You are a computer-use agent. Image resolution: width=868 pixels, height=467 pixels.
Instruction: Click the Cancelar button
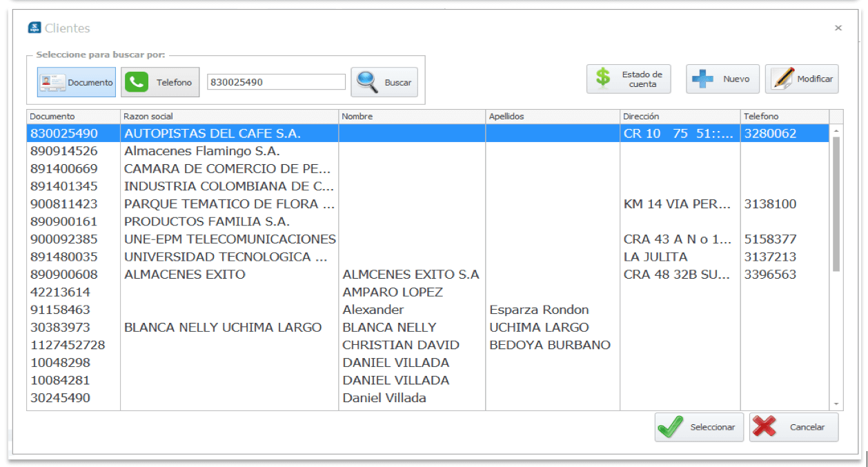click(793, 427)
